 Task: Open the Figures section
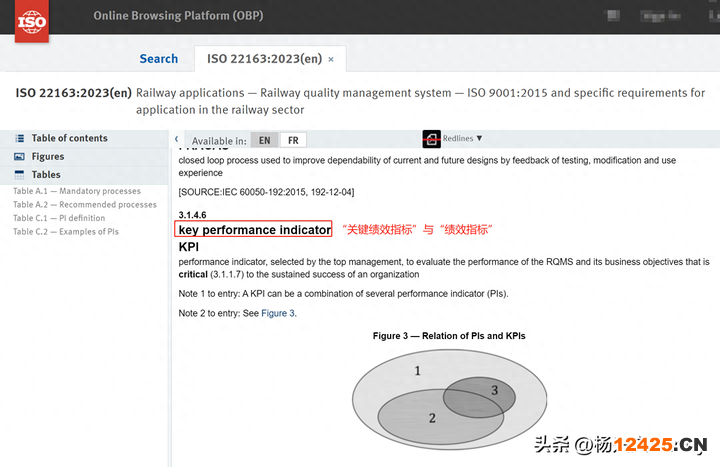tap(48, 157)
